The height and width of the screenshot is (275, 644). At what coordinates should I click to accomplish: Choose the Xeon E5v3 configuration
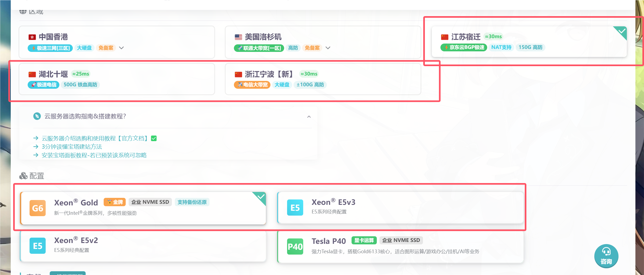tap(400, 208)
